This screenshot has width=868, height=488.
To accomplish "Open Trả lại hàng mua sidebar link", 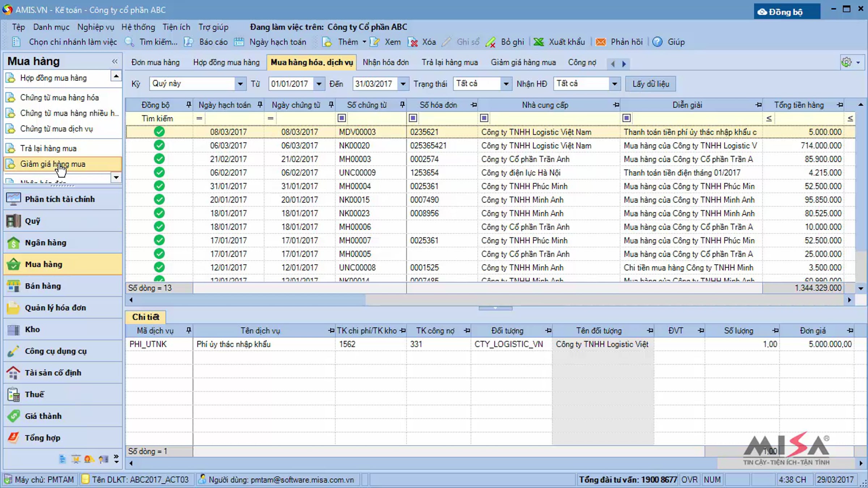I will [x=48, y=148].
